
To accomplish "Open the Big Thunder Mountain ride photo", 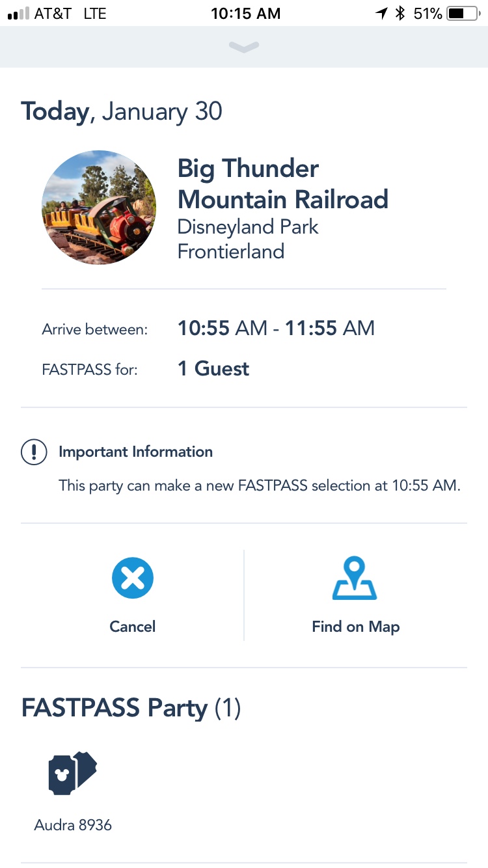I will [x=99, y=207].
